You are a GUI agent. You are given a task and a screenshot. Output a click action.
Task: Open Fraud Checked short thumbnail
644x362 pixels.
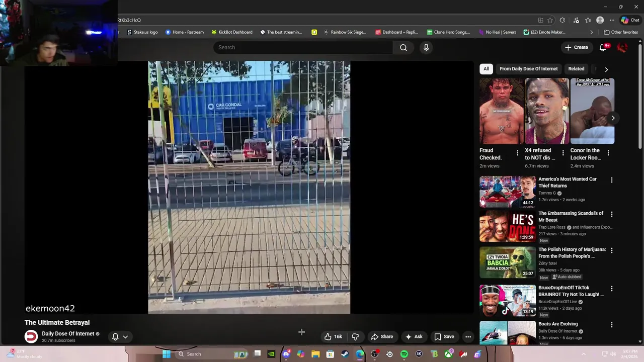pos(502,111)
